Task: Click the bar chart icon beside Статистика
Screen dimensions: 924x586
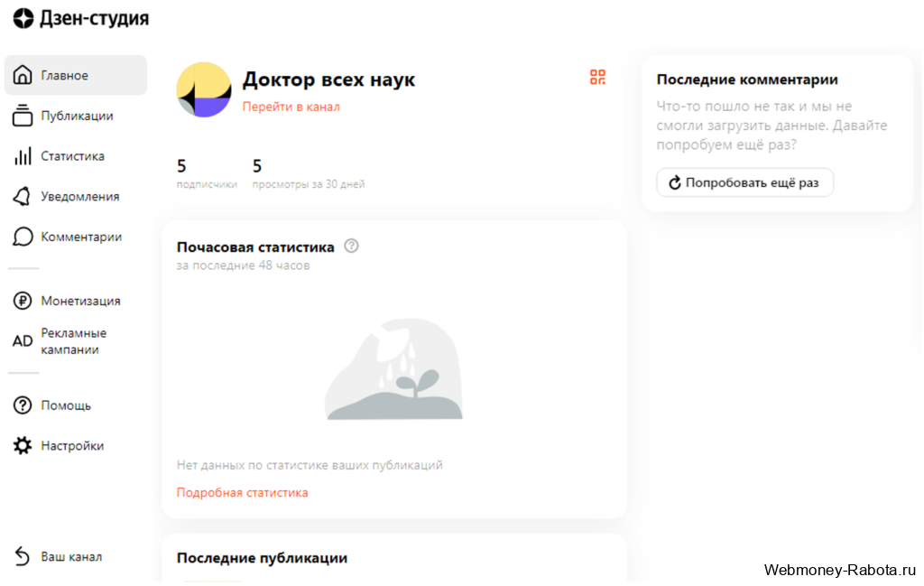Action: pyautogui.click(x=23, y=156)
